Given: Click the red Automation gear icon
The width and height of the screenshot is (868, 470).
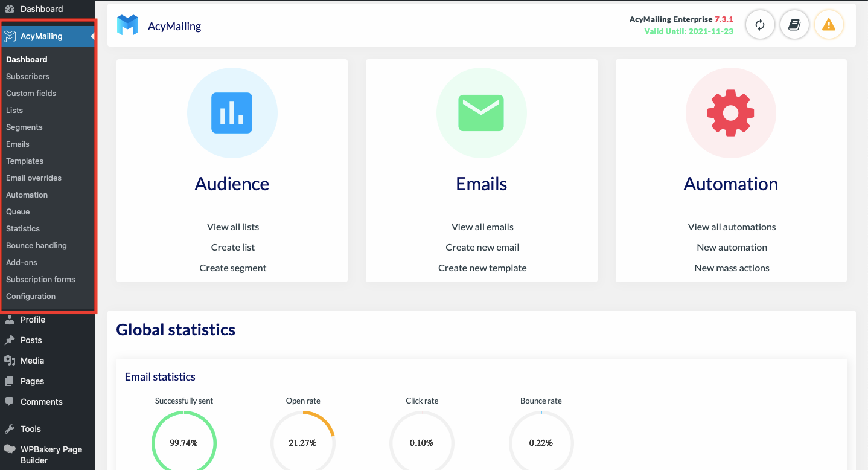Looking at the screenshot, I should point(730,113).
